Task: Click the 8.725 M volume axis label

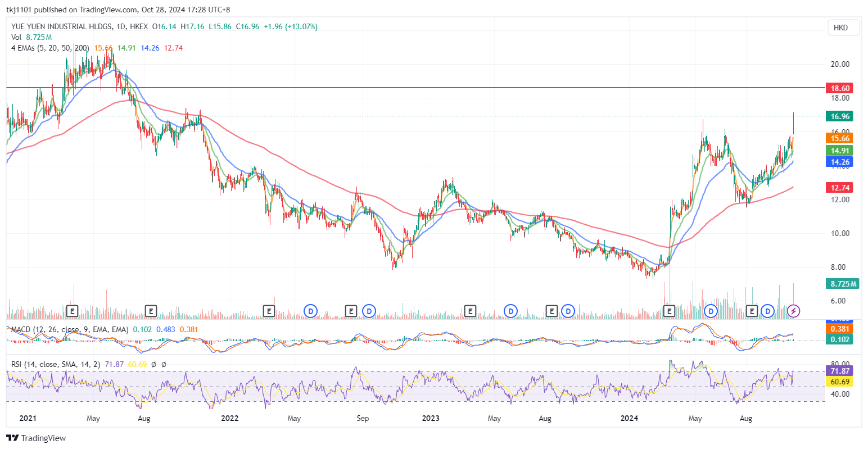Action: click(842, 284)
